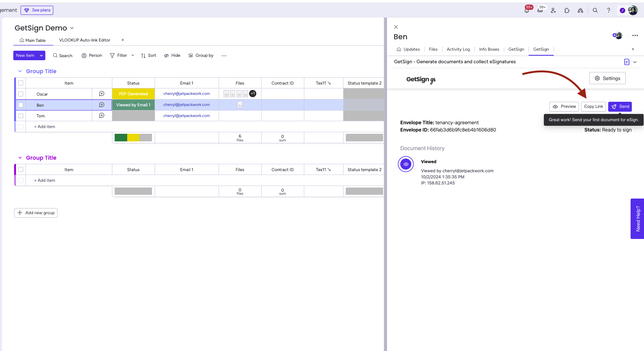644x351 pixels.
Task: Click the Viewed eye icon in Document History
Action: click(406, 164)
